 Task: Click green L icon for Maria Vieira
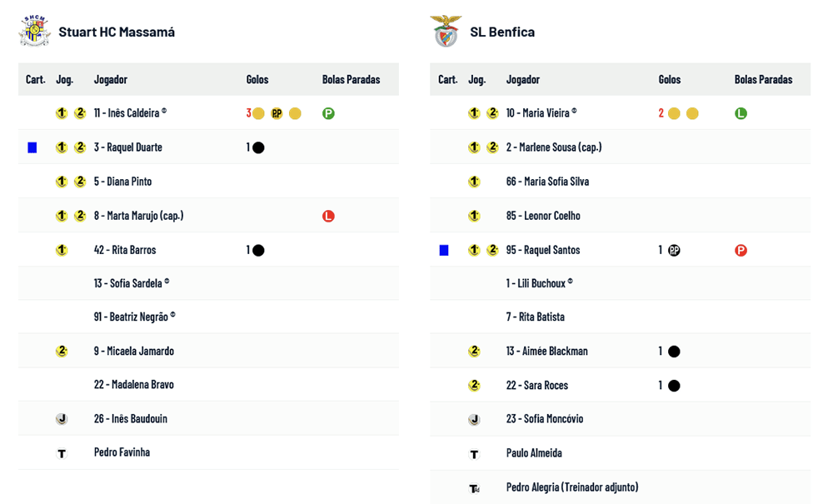741,113
